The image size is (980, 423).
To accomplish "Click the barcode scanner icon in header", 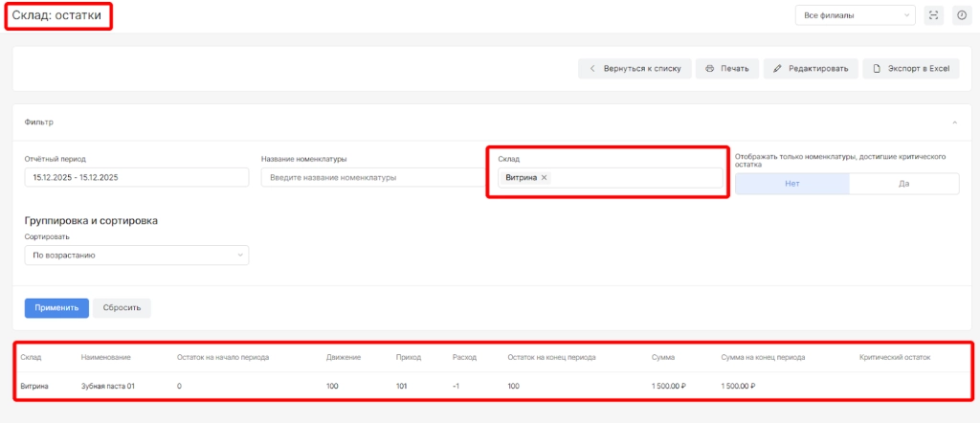I will click(x=934, y=15).
